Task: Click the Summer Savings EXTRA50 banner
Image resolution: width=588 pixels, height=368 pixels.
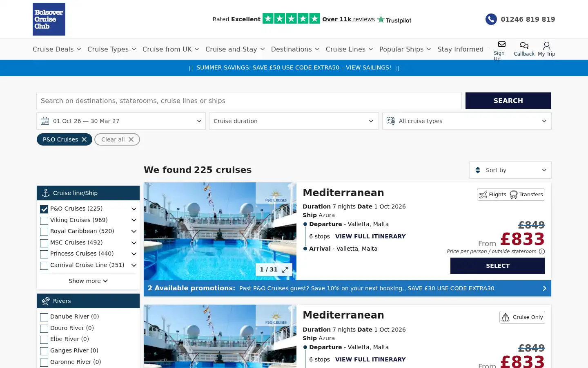Action: tap(294, 68)
